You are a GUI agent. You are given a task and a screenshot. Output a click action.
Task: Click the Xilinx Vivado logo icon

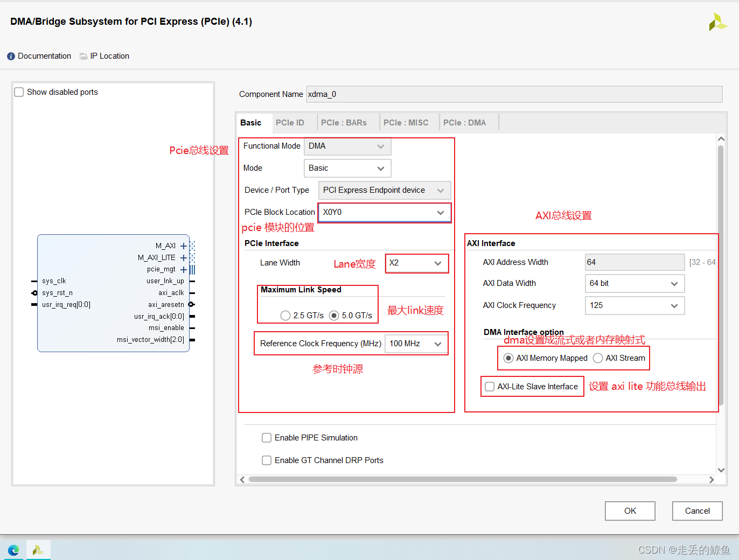pos(717,22)
